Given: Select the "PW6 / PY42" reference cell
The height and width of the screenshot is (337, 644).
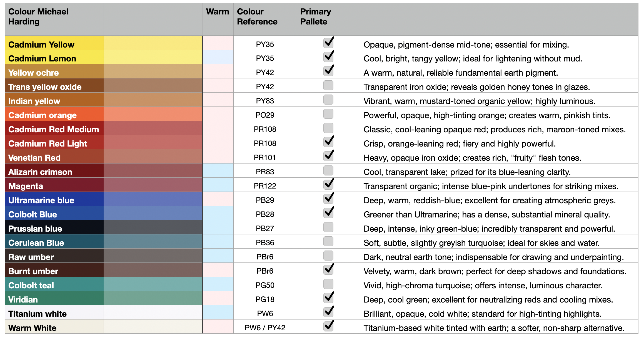Looking at the screenshot, I should pos(265,326).
